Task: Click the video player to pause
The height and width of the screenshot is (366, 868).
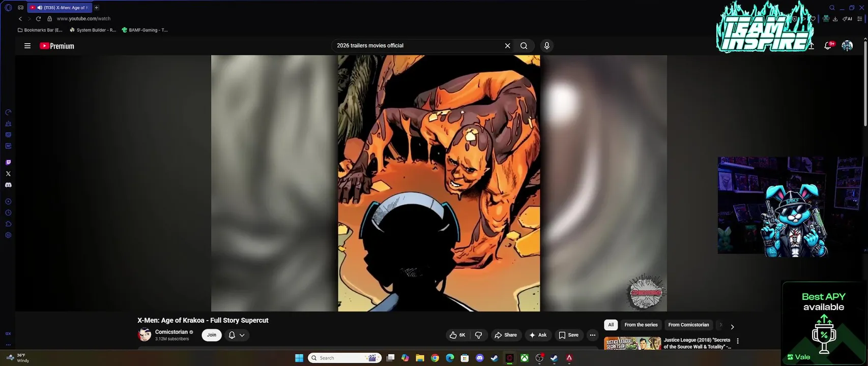Action: (x=439, y=183)
